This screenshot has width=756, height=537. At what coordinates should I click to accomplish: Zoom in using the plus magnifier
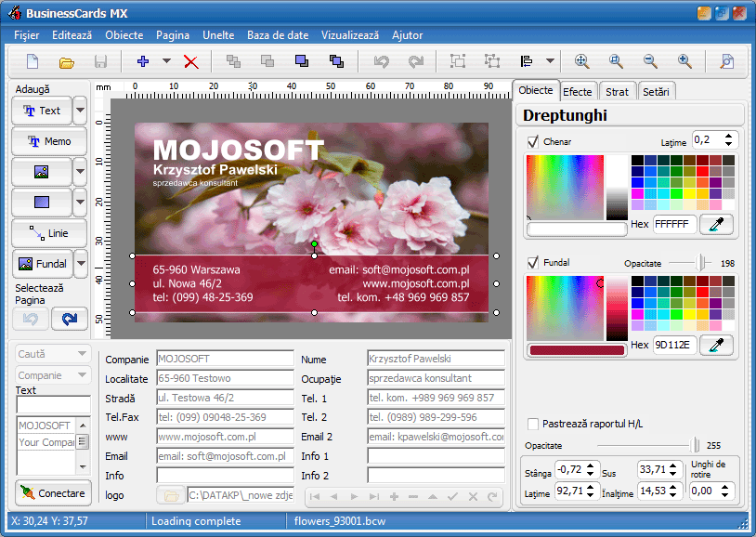pos(684,61)
